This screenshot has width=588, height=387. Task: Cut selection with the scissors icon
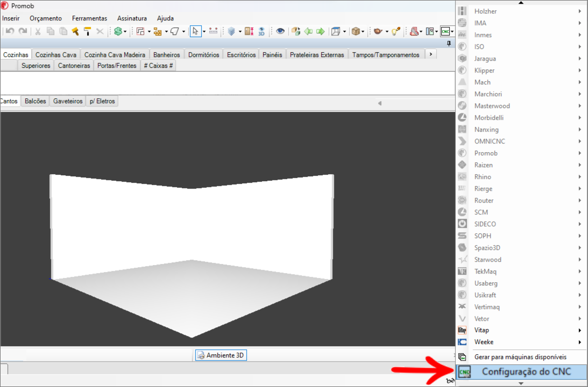(x=38, y=32)
